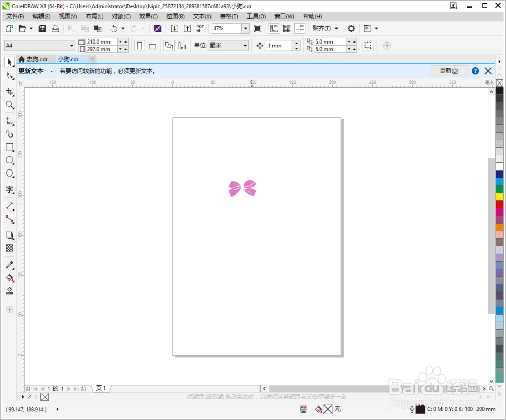The image size is (506, 420).
Task: Open the 位图 menu
Action: 175,17
